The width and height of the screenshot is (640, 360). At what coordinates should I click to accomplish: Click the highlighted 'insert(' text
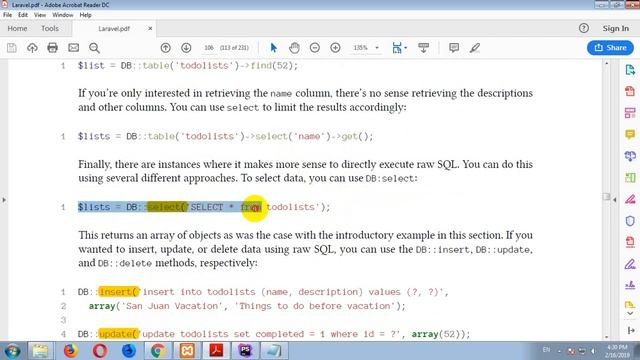pos(119,292)
